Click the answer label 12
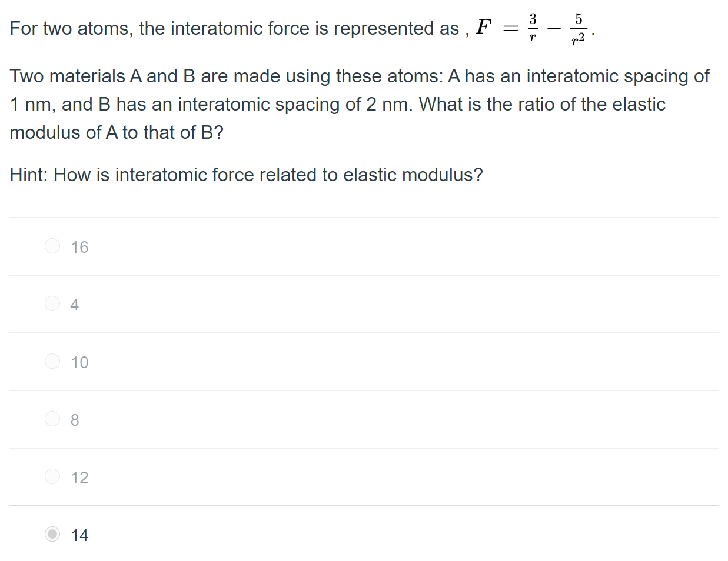The height and width of the screenshot is (561, 728). pyautogui.click(x=79, y=477)
